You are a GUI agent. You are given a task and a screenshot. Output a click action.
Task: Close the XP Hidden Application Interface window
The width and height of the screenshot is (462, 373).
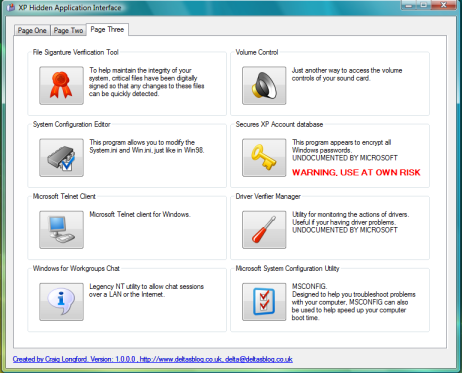(444, 5)
